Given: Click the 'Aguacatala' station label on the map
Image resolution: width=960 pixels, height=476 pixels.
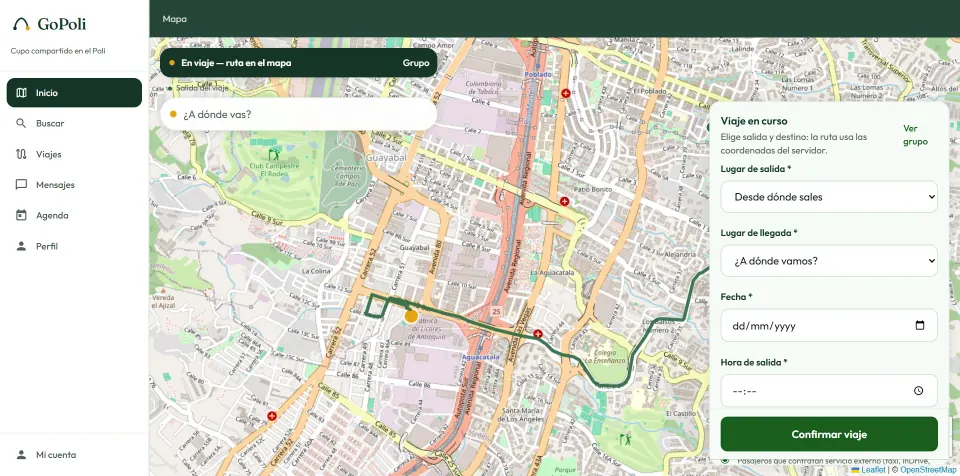Looking at the screenshot, I should click(x=481, y=357).
